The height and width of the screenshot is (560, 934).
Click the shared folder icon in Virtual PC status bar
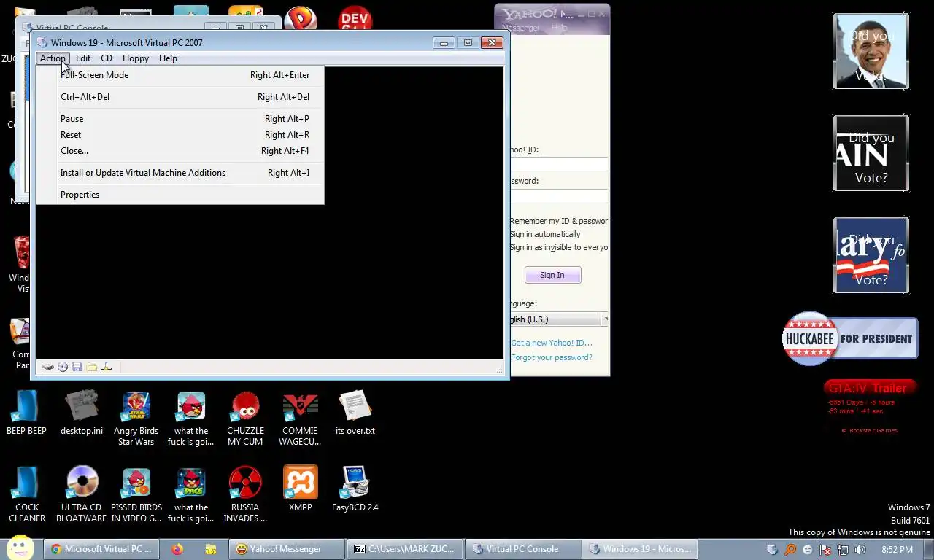click(x=91, y=367)
